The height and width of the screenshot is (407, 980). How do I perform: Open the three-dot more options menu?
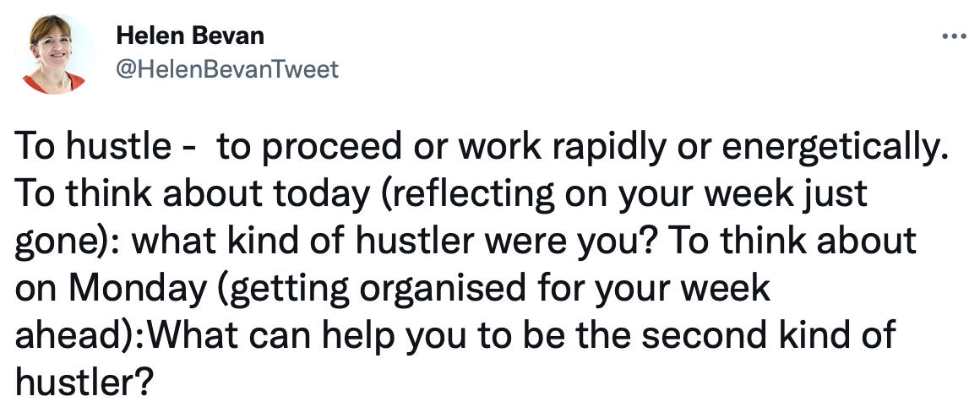(954, 37)
